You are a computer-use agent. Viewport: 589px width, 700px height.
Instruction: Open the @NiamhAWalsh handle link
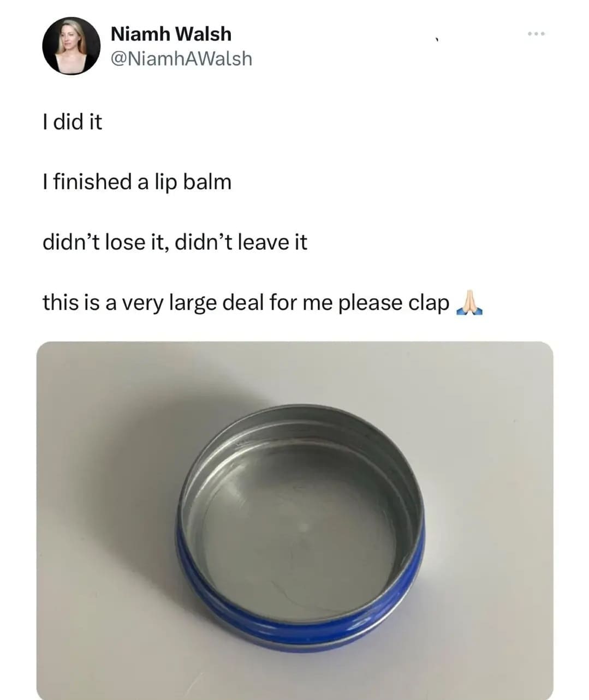coord(181,58)
